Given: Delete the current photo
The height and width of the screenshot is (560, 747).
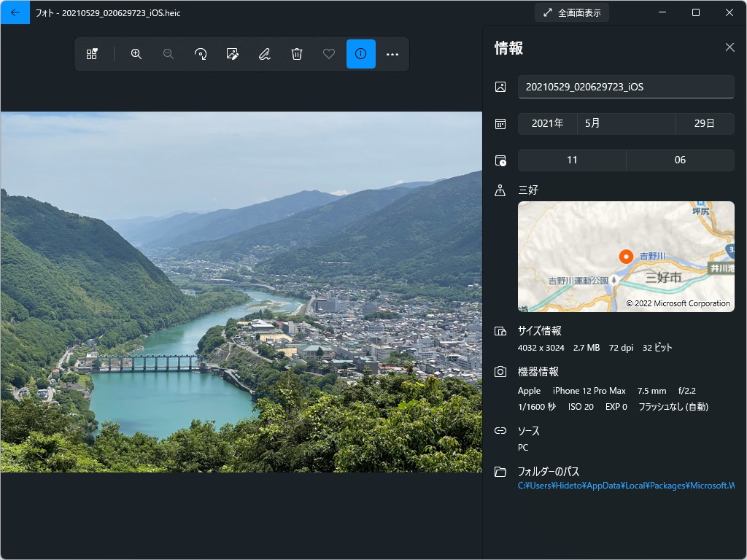Looking at the screenshot, I should [297, 53].
